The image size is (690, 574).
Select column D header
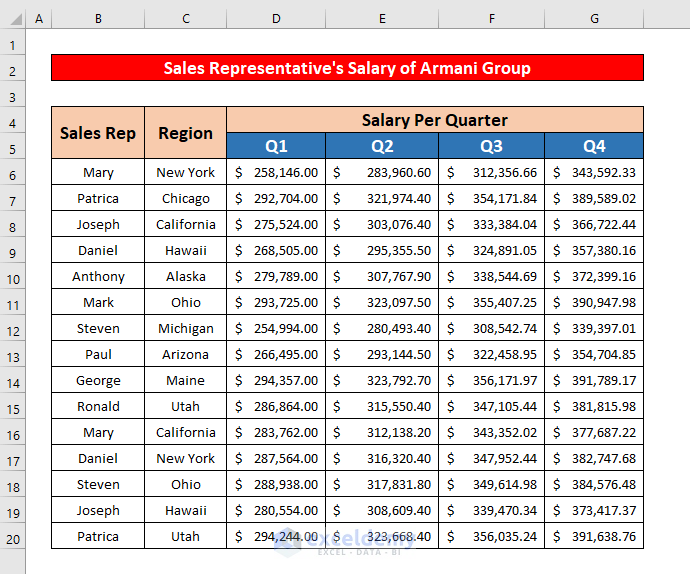276,19
